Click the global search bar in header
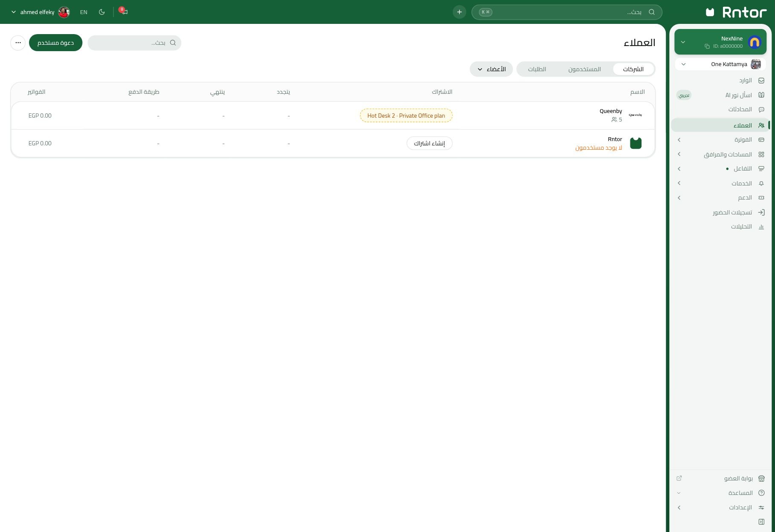 click(567, 12)
